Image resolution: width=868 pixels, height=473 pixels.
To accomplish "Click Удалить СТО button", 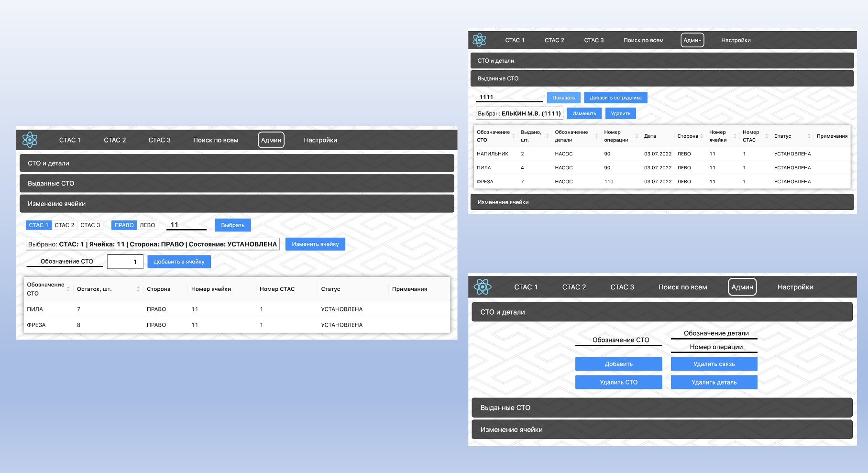I will (x=619, y=382).
